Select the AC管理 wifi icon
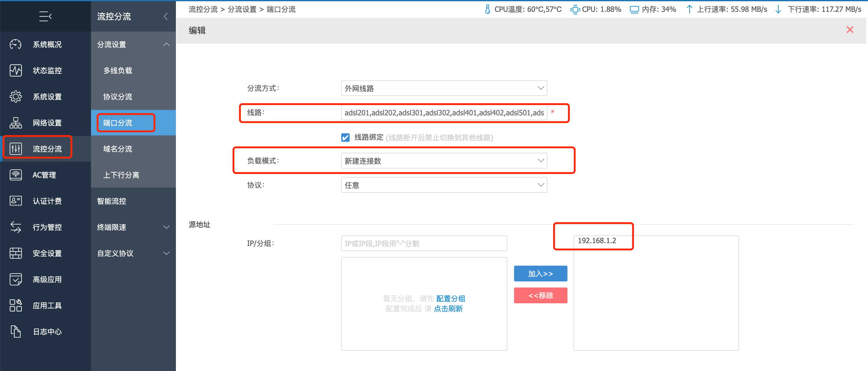The height and width of the screenshot is (371, 868). (15, 175)
